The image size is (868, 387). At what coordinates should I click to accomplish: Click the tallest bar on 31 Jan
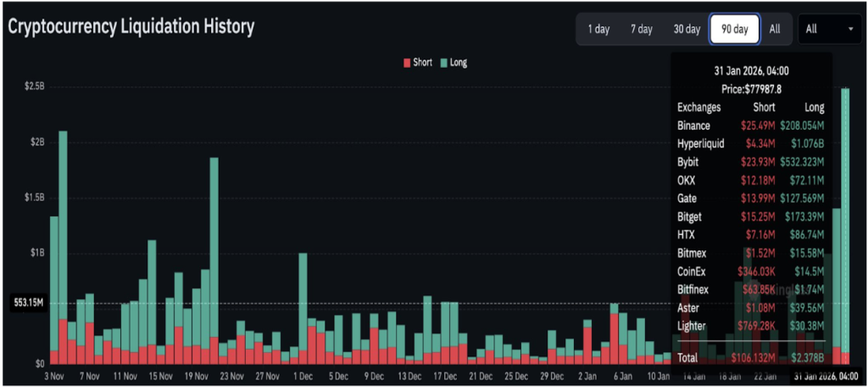845,221
